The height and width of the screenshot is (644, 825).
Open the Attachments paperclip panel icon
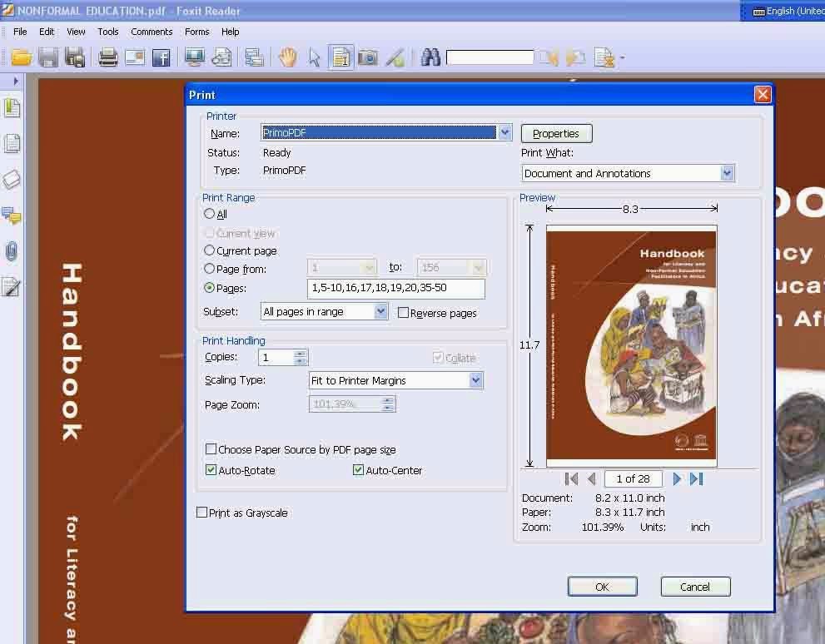[12, 250]
